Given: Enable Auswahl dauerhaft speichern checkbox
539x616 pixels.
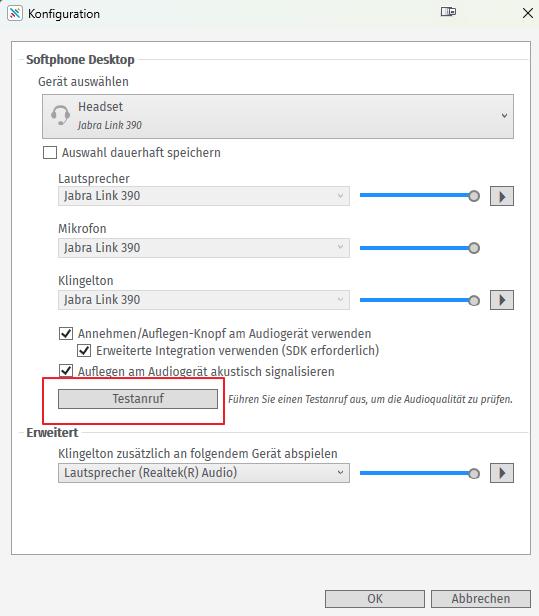Looking at the screenshot, I should coord(50,152).
